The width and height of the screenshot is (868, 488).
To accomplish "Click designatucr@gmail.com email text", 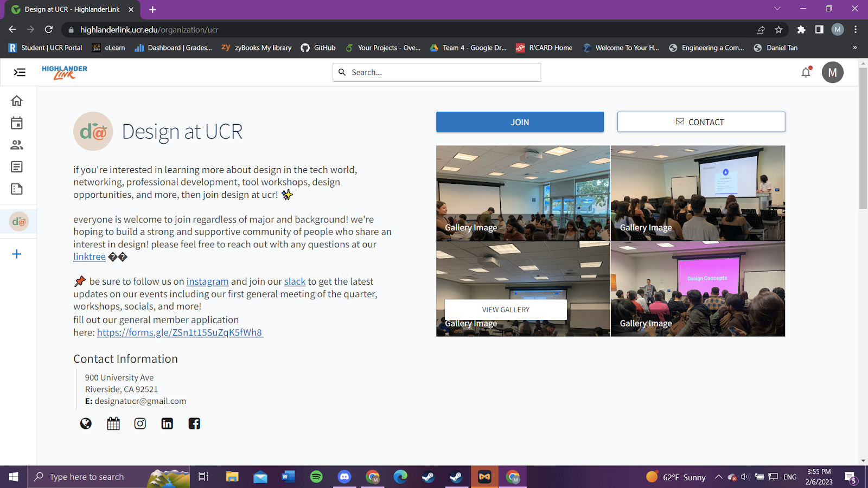I will point(140,401).
